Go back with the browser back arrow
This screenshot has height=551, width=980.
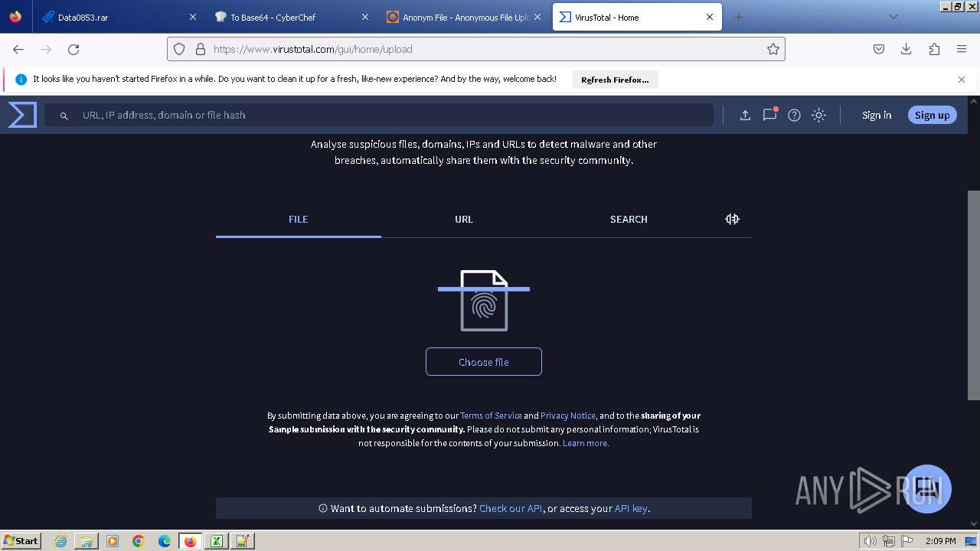pyautogui.click(x=18, y=49)
